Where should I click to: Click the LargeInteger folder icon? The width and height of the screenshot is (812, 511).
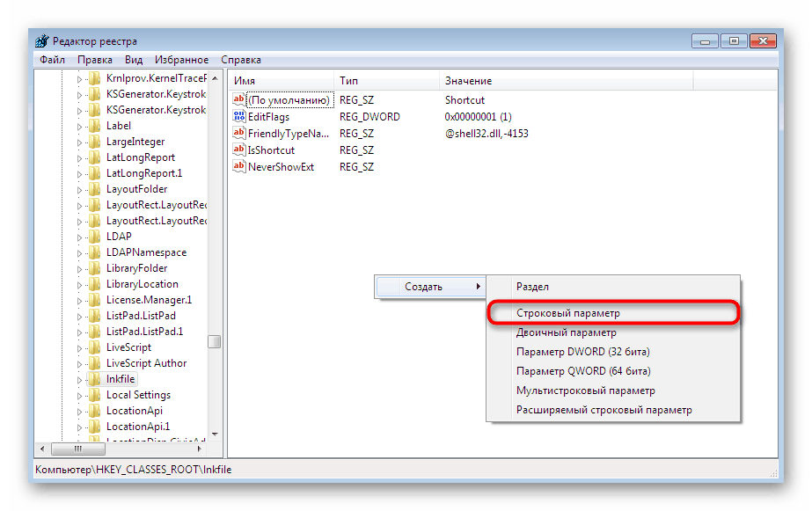[x=94, y=142]
